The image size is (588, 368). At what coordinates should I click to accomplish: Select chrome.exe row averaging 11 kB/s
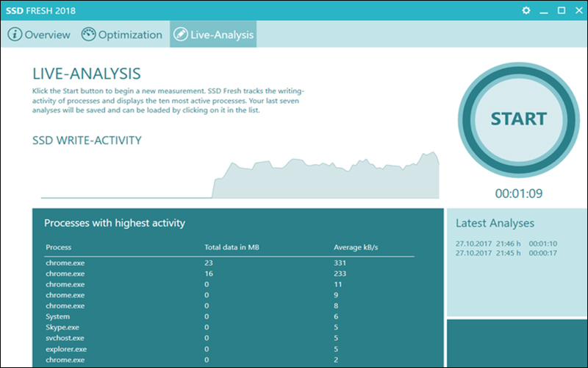click(229, 284)
